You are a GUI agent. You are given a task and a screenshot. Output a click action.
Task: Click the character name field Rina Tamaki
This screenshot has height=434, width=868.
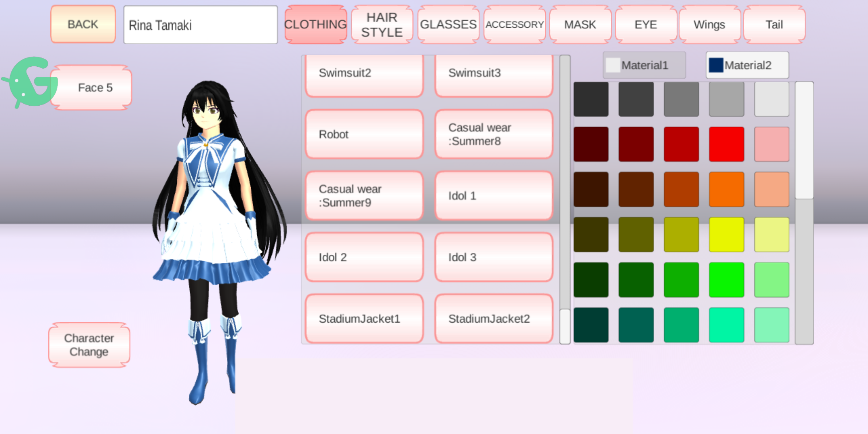click(x=200, y=25)
